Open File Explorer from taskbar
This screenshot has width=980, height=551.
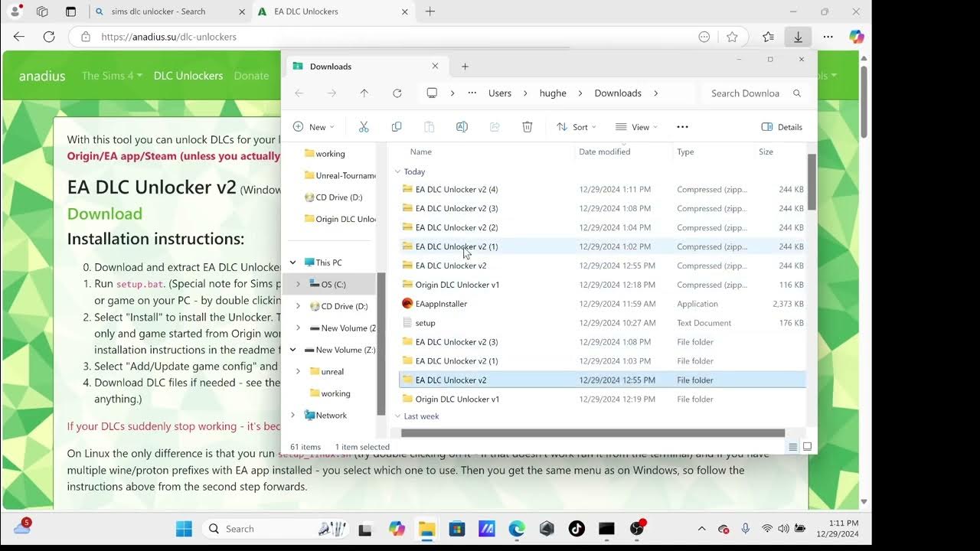[x=426, y=529]
